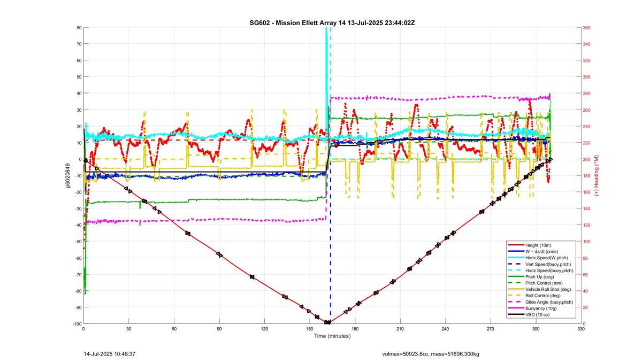642x364 pixels.
Task: Click the '200' tick on the heading axis
Action: 587,159
